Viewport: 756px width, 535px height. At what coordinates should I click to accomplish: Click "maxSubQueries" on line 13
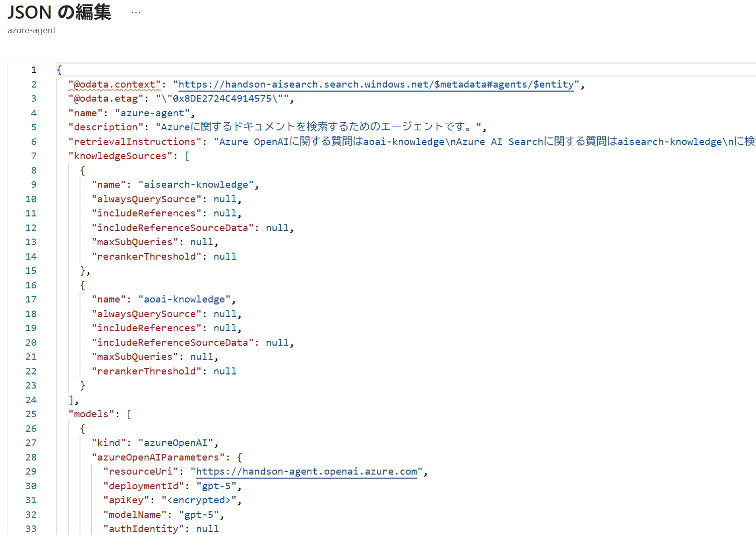(135, 242)
